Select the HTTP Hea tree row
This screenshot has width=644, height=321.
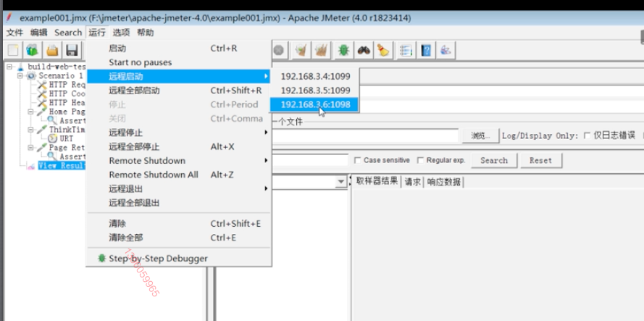(x=62, y=103)
